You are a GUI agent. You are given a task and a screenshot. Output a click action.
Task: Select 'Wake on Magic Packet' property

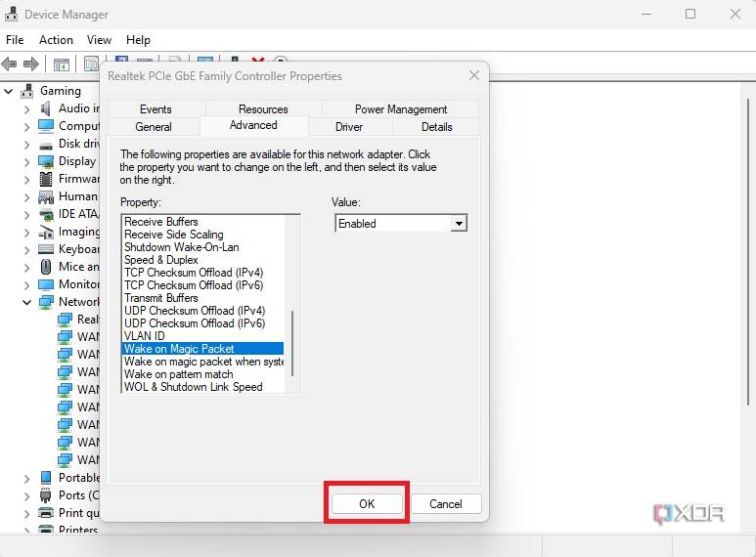[203, 348]
